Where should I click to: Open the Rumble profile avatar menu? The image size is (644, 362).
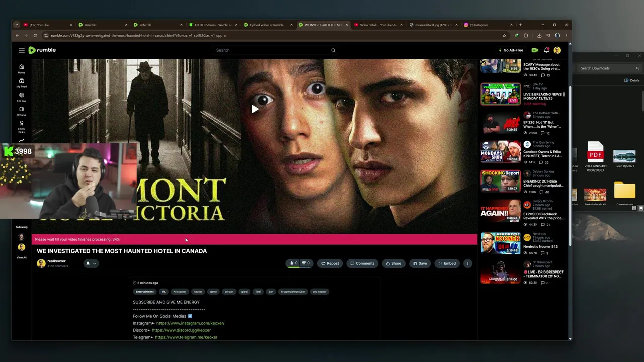[x=557, y=50]
